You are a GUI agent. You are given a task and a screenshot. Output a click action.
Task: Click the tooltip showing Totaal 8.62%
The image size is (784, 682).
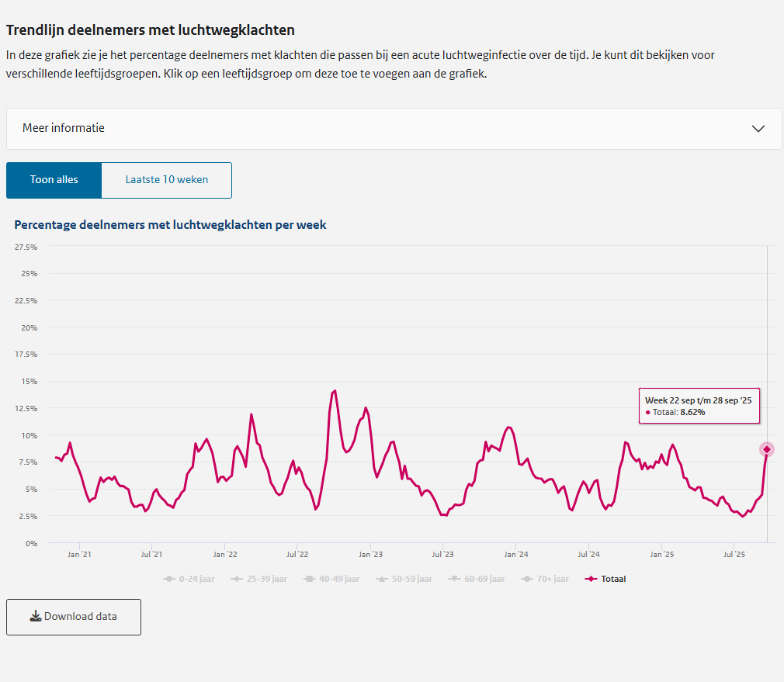coord(699,406)
